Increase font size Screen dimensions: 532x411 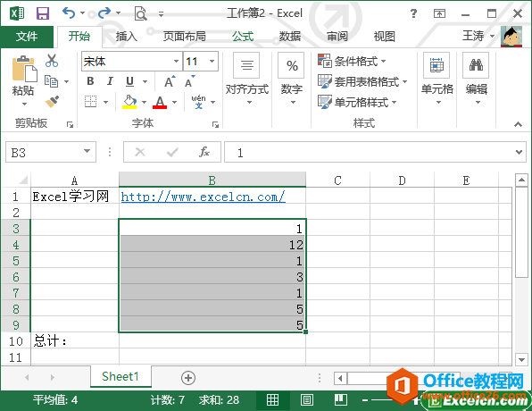point(170,81)
